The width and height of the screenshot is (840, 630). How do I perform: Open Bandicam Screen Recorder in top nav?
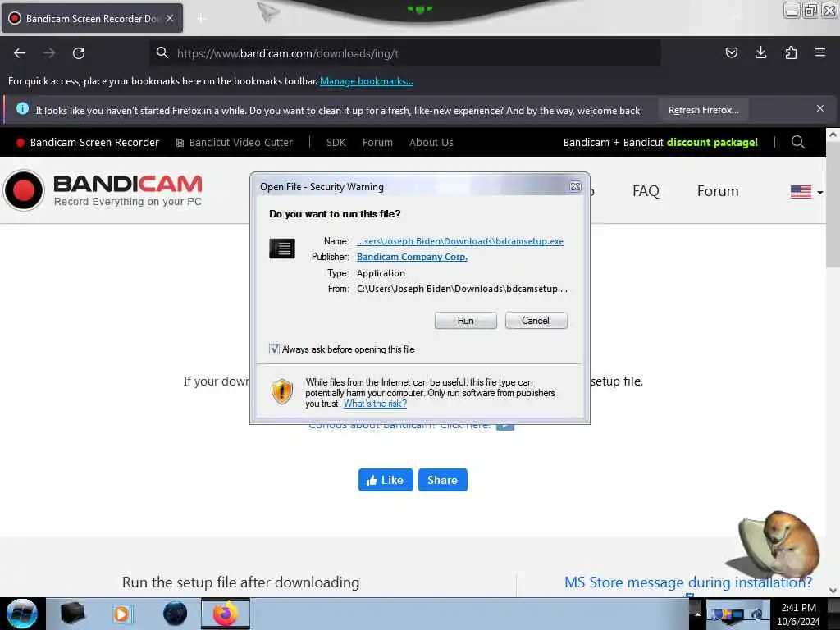(x=88, y=143)
